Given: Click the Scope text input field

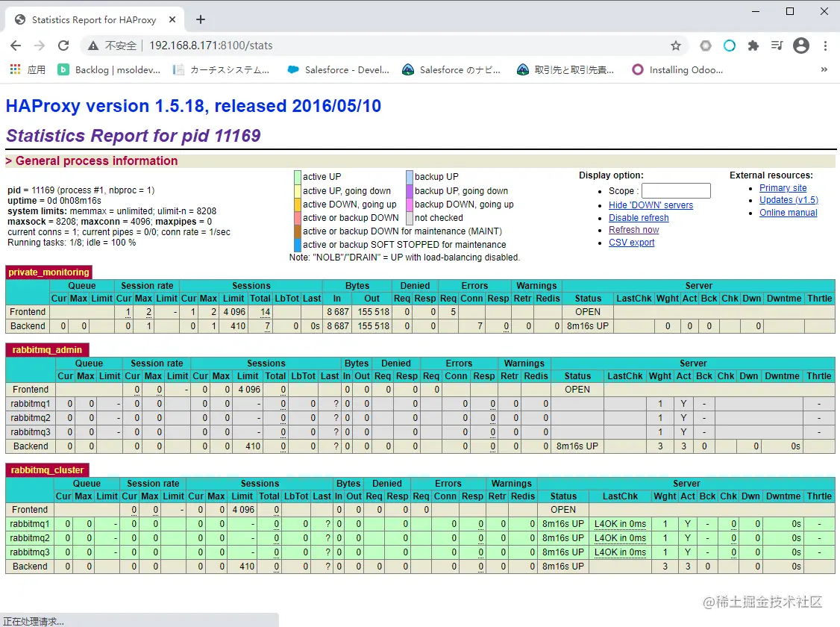Looking at the screenshot, I should [676, 191].
